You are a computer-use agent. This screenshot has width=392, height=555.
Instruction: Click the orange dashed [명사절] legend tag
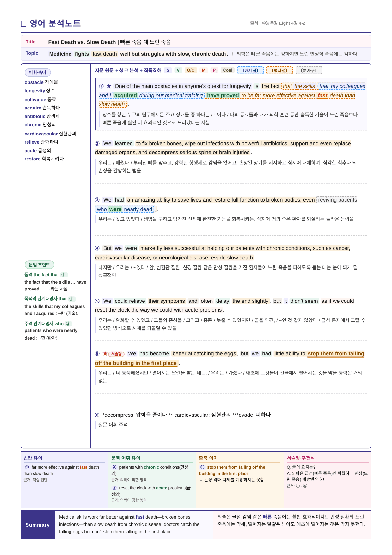click(279, 71)
